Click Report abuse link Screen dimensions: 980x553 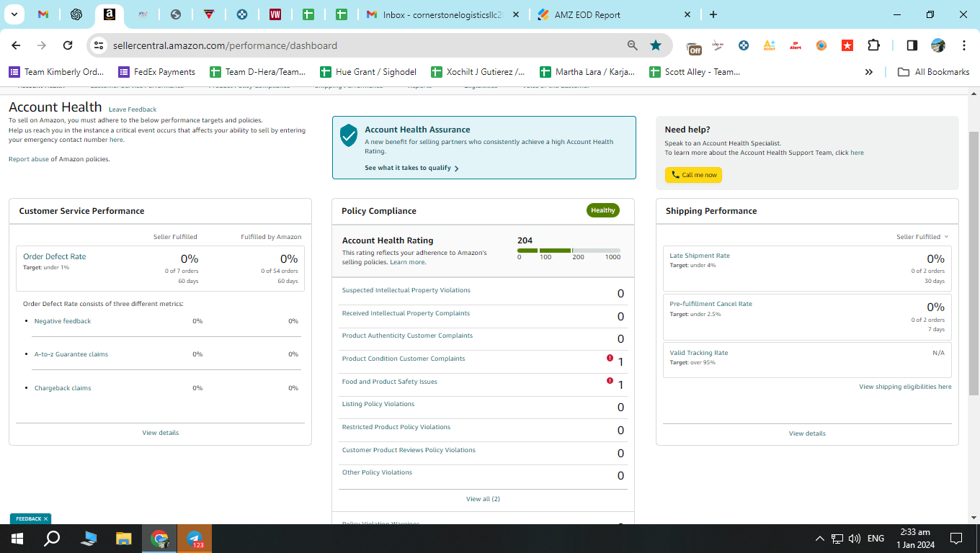click(29, 159)
